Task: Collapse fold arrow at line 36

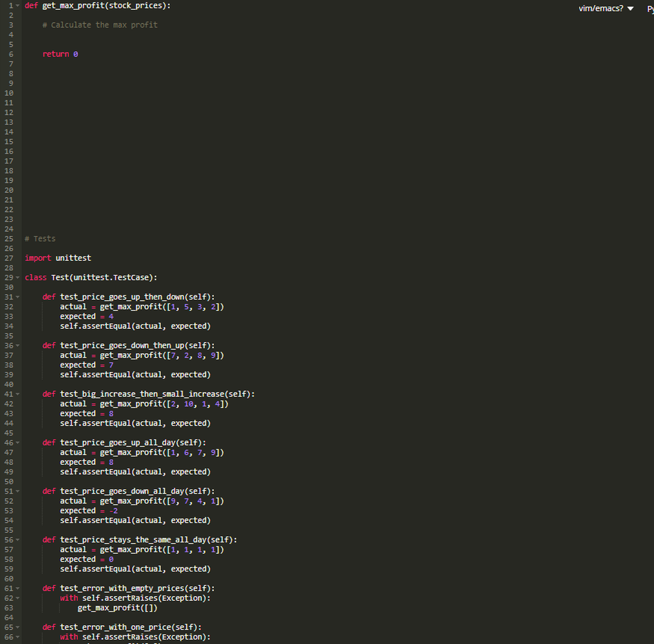Action: coord(18,346)
